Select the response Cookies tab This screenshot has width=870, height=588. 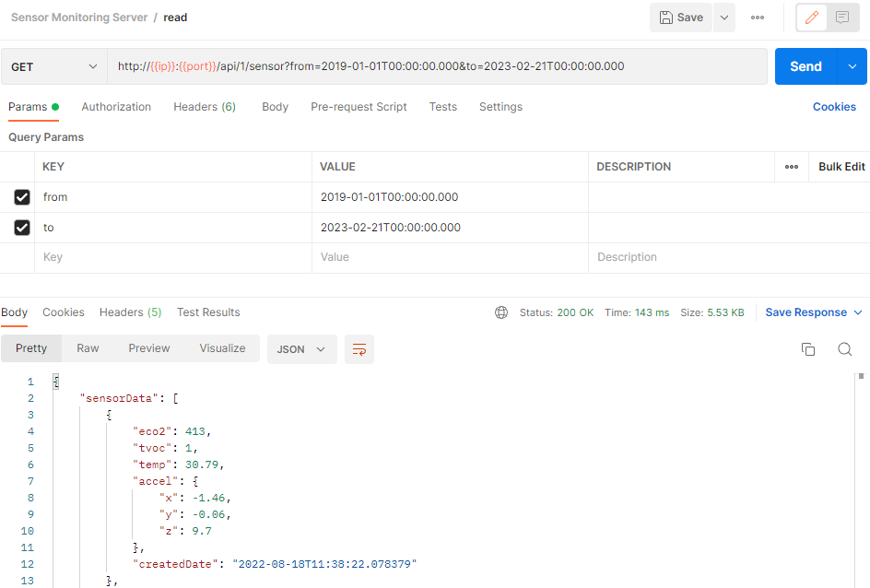coord(64,312)
